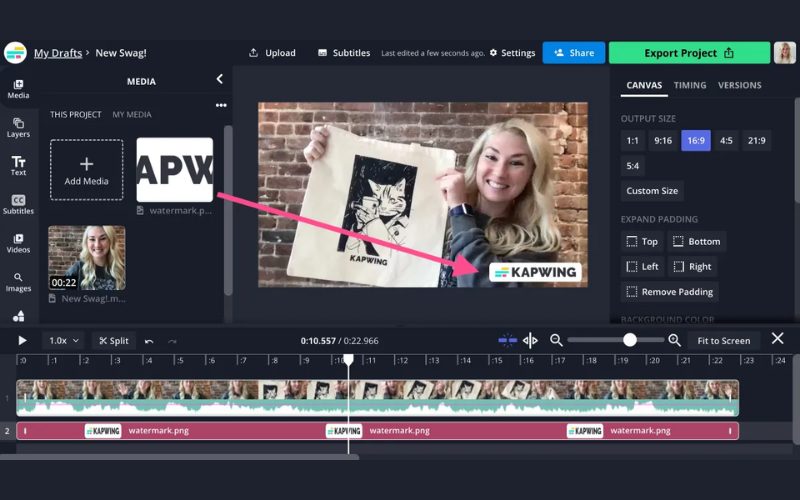The image size is (800, 500).
Task: Click the Share button
Action: (574, 53)
